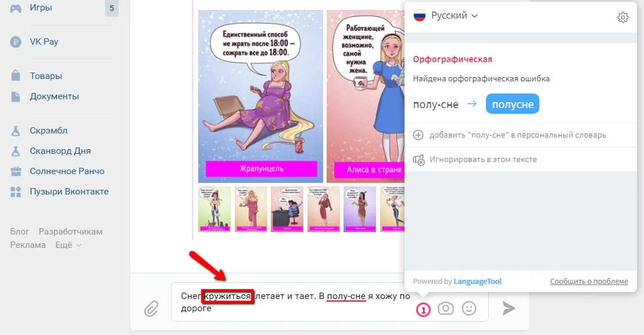Open the camera photo icon
This screenshot has height=335, width=644.
446,308
